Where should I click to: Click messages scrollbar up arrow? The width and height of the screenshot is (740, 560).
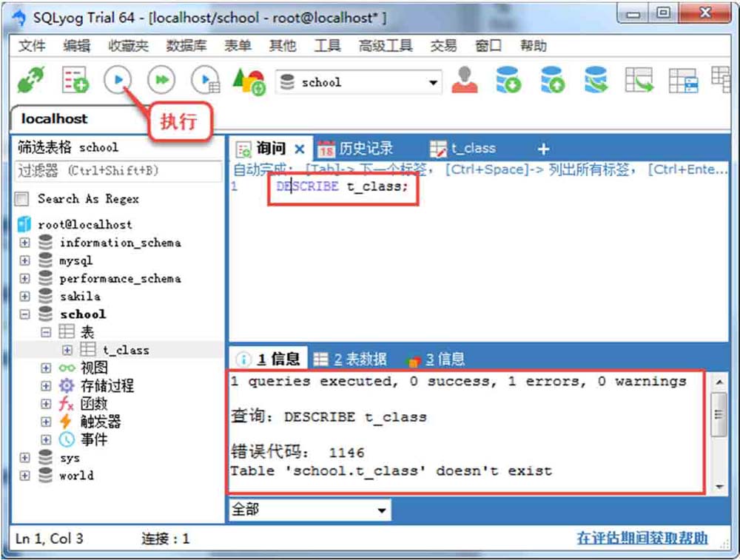point(719,382)
